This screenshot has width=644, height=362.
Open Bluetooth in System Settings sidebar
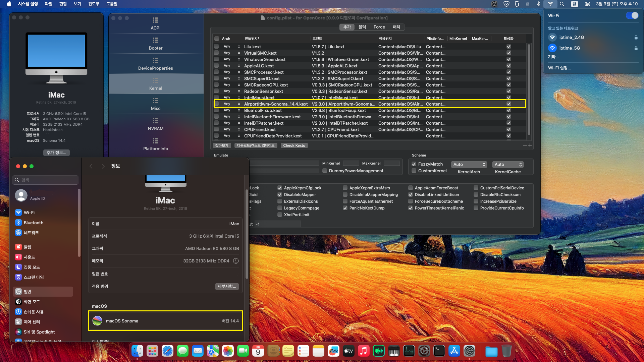(x=43, y=223)
